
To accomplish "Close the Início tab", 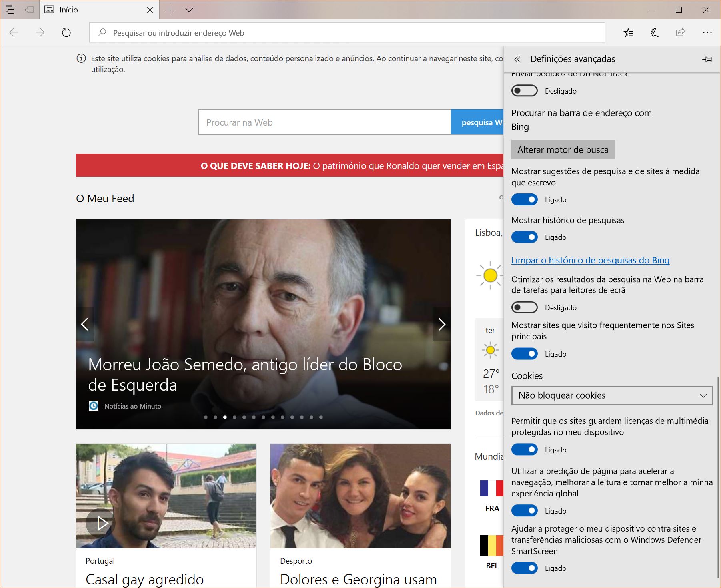I will (150, 10).
